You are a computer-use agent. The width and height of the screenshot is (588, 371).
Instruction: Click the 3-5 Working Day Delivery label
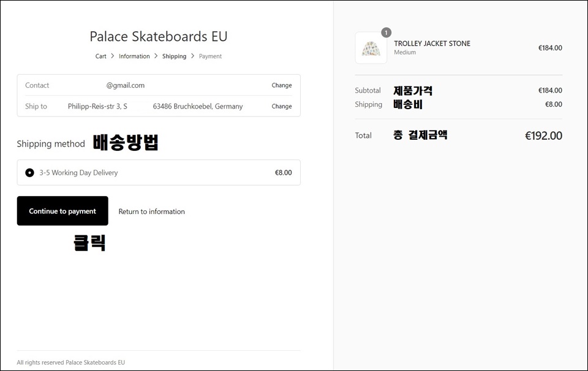pyautogui.click(x=79, y=173)
